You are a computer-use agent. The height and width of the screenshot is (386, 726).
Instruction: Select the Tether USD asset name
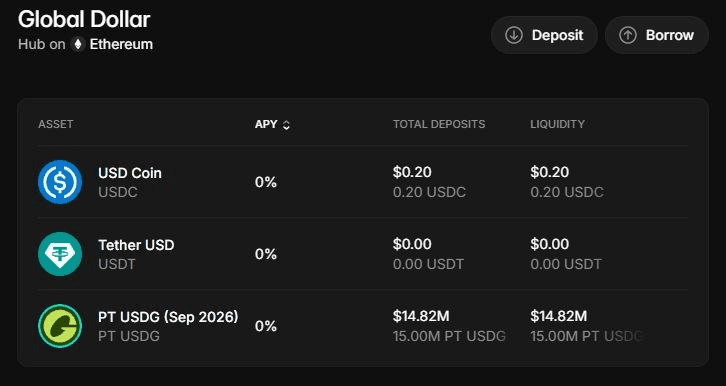[x=136, y=245]
